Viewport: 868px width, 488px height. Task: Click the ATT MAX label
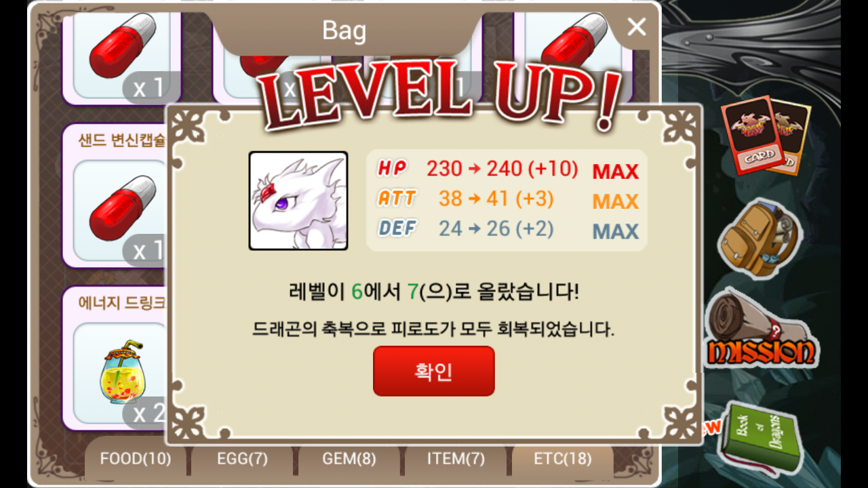coord(615,201)
